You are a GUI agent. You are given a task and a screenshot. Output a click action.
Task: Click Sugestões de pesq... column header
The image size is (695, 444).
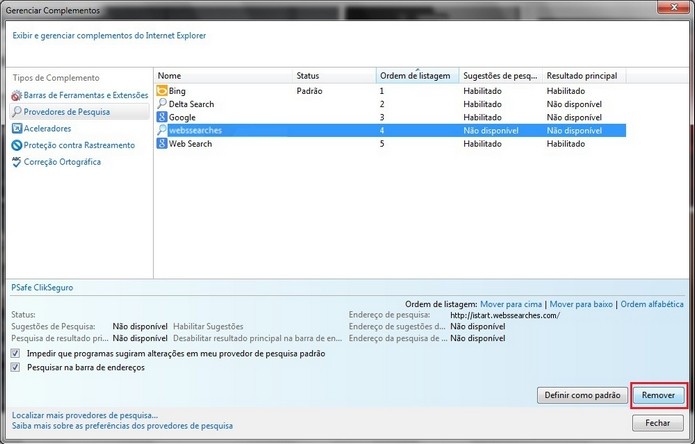501,76
